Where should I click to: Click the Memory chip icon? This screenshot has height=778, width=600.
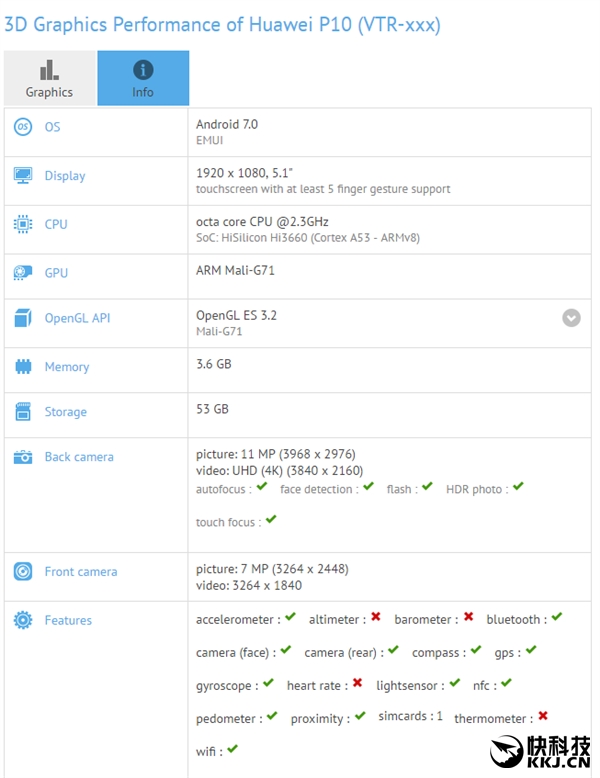23,367
